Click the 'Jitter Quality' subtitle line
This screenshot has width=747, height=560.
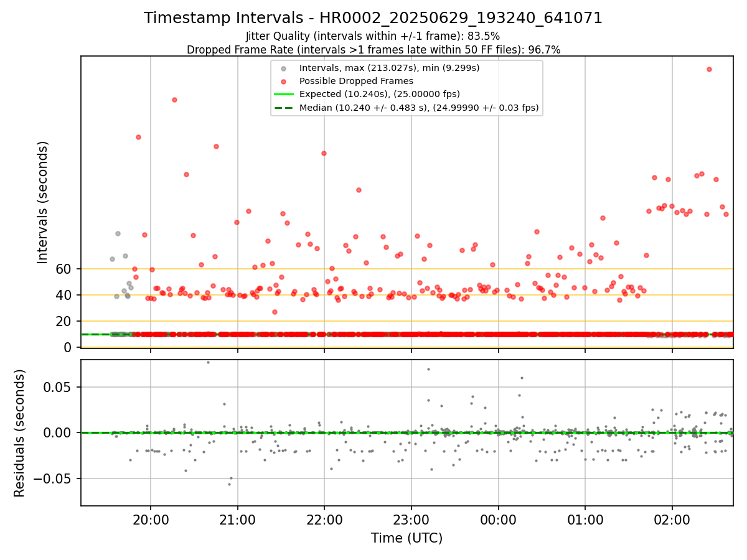pyautogui.click(x=373, y=36)
